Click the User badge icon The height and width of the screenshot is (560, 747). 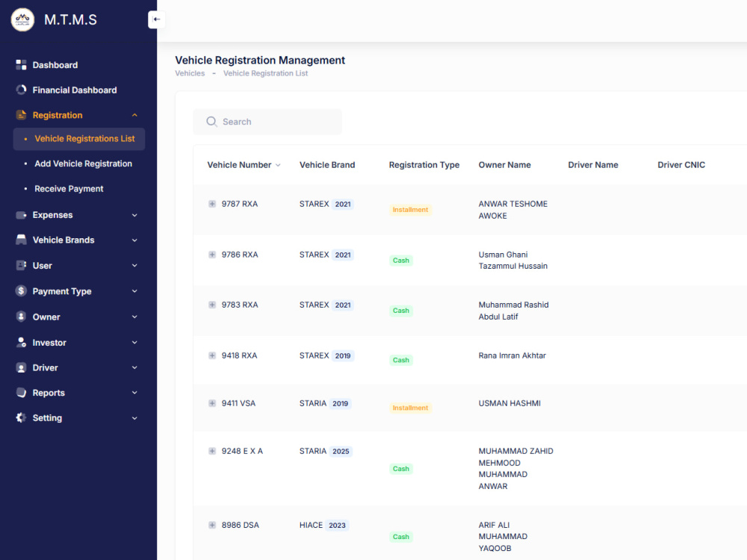point(21,265)
